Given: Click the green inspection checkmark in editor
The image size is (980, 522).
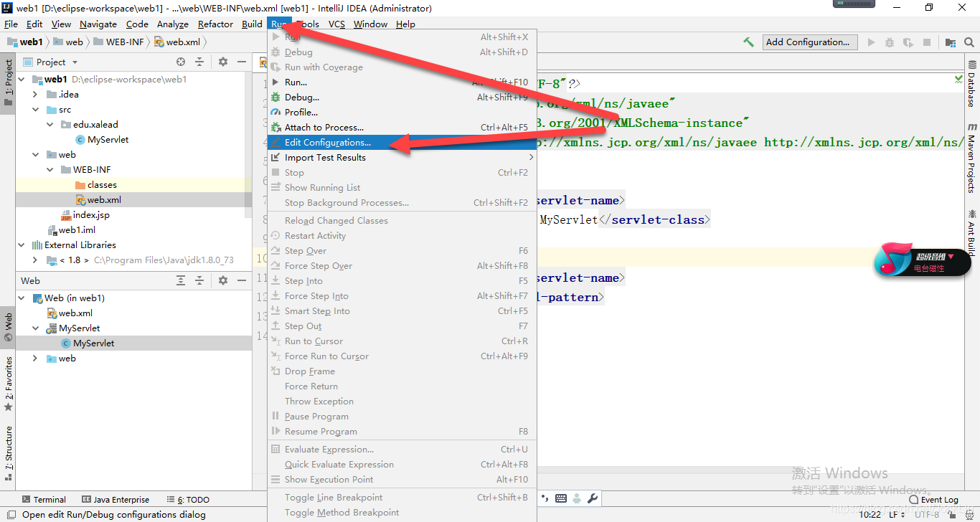Looking at the screenshot, I should (x=959, y=80).
